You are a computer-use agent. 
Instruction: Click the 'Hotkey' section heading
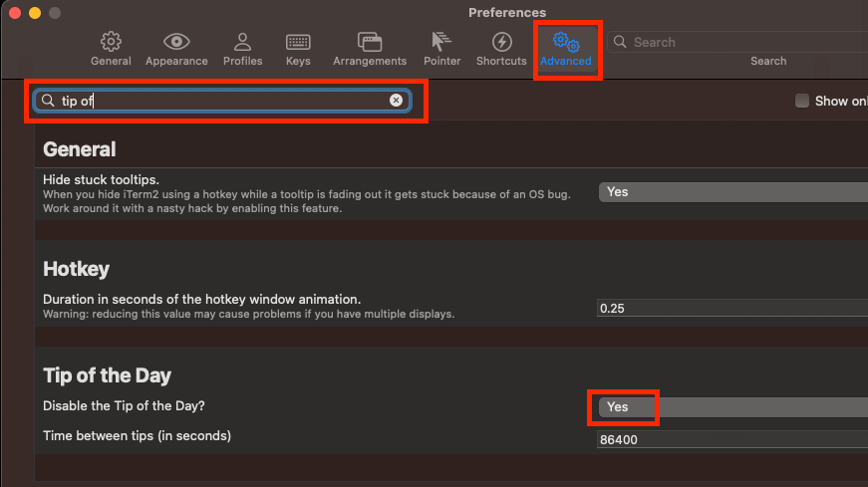pyautogui.click(x=76, y=269)
